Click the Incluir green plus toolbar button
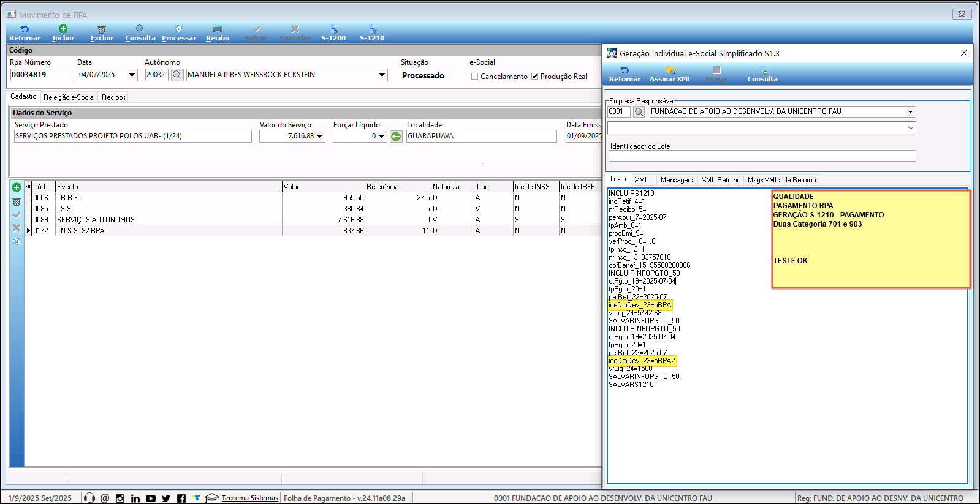Screen dimensions: 980x504 [63, 33]
